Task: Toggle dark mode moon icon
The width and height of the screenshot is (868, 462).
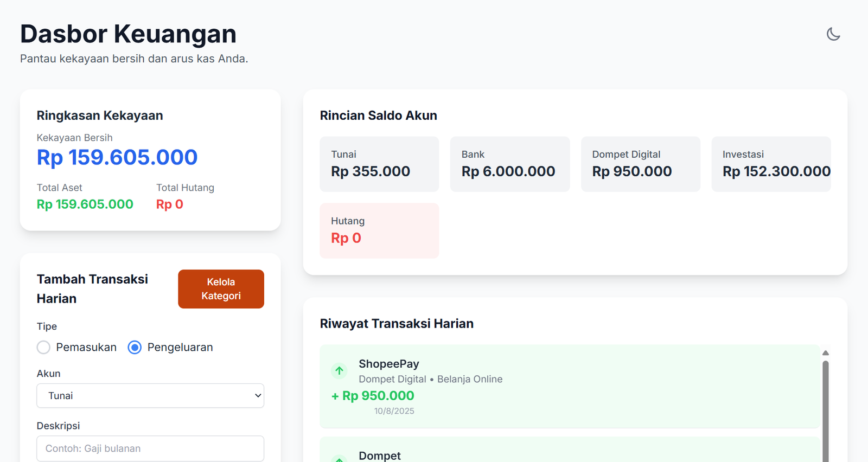Action: (x=833, y=34)
